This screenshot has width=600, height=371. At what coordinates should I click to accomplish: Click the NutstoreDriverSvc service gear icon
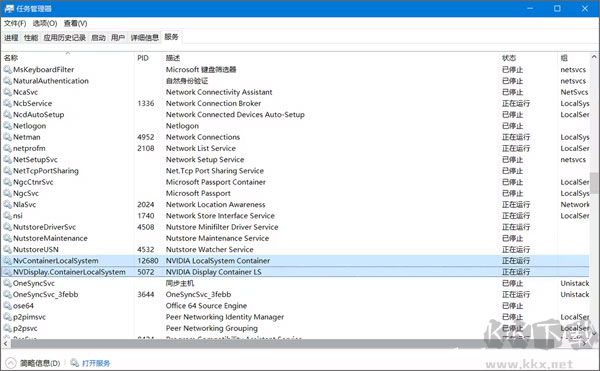[x=7, y=227]
